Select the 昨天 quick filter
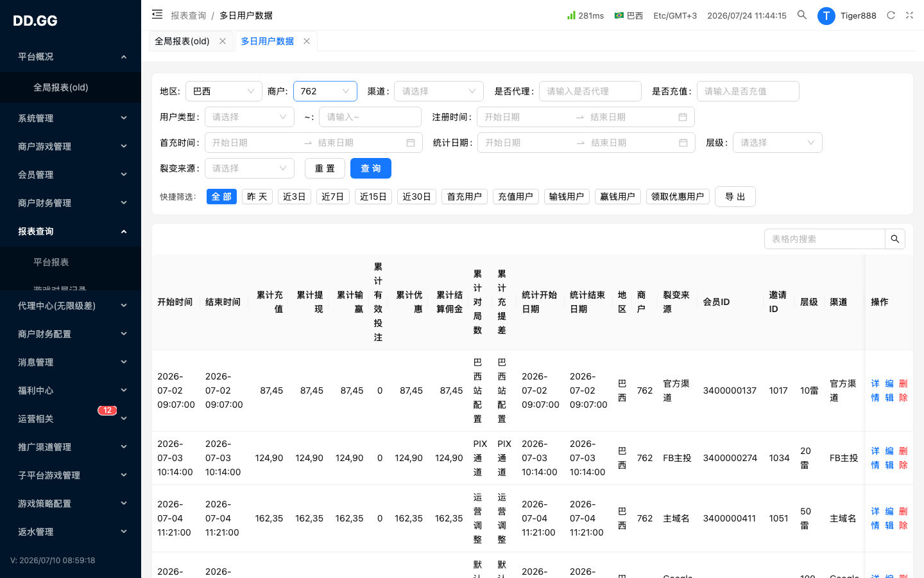The image size is (924, 578). [257, 197]
